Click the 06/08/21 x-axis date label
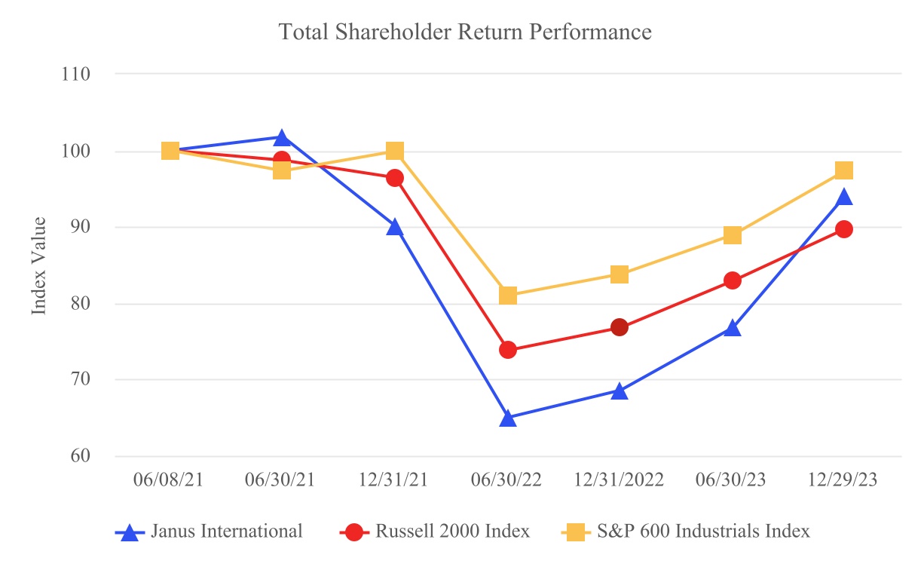The height and width of the screenshot is (573, 924). click(170, 481)
